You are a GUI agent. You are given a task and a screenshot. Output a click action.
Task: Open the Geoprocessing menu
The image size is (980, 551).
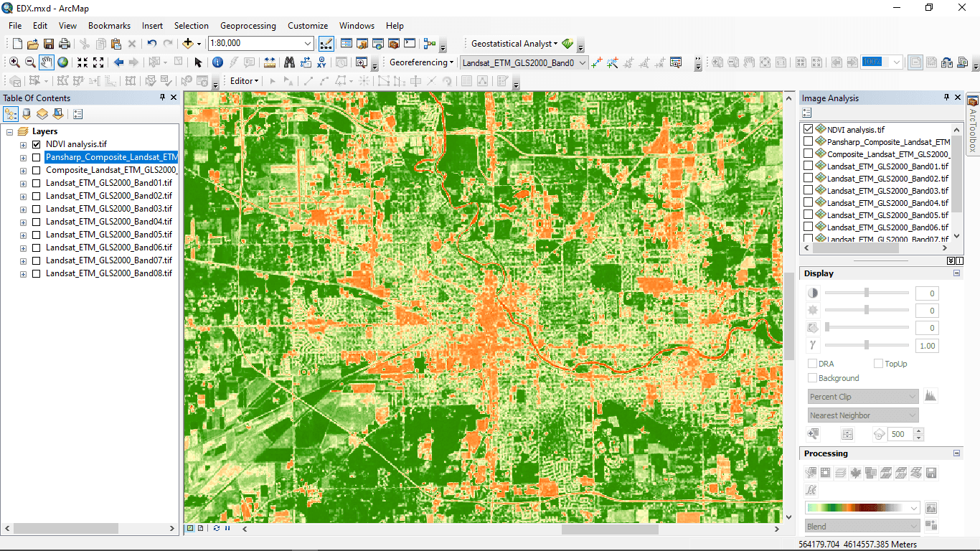pyautogui.click(x=248, y=25)
